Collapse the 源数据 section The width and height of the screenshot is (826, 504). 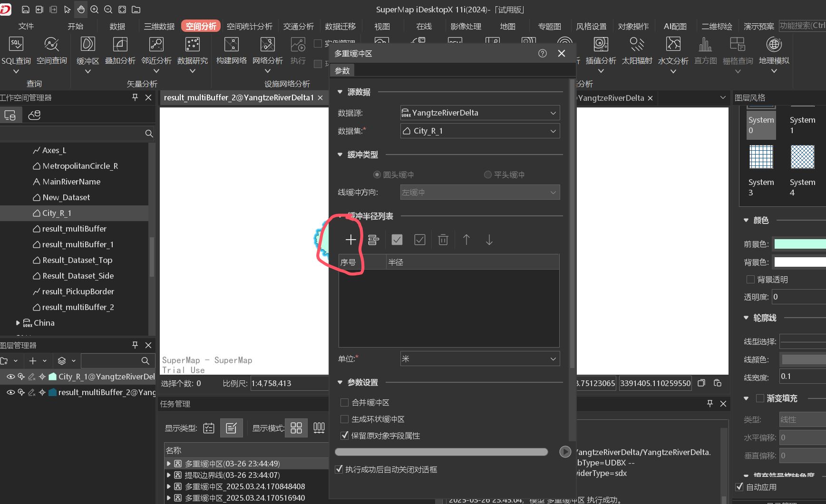[x=340, y=92]
